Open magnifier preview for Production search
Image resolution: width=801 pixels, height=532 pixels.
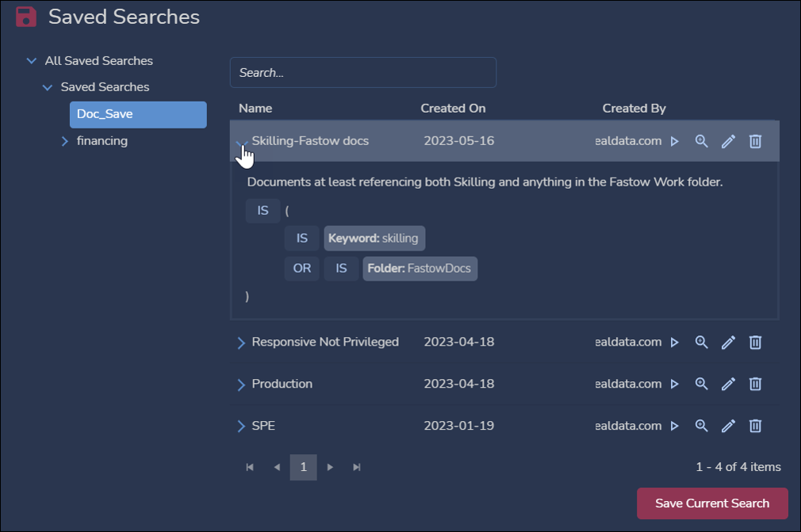click(701, 384)
